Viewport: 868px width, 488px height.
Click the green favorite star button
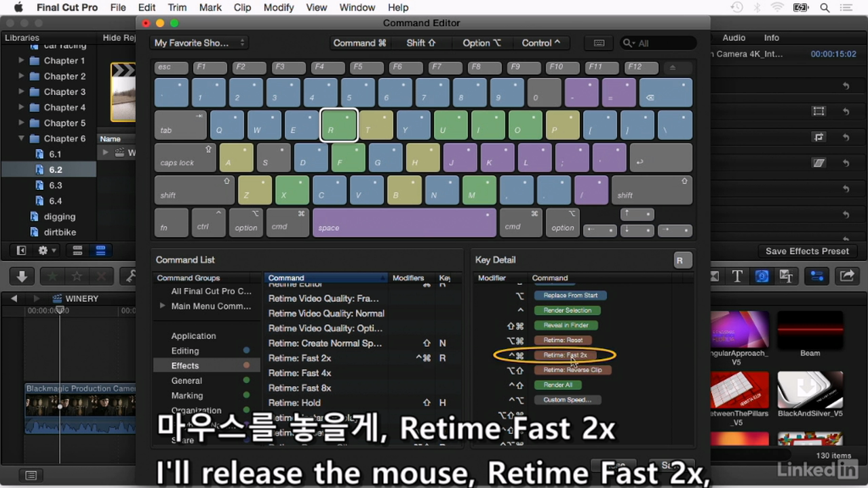(54, 277)
